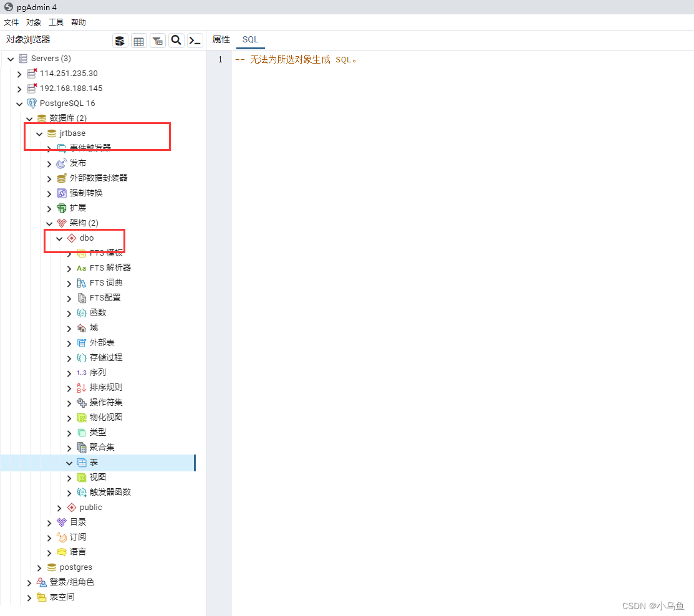This screenshot has width=694, height=616.
Task: Collapse the PostgreSQL 16 server node
Action: tap(19, 104)
